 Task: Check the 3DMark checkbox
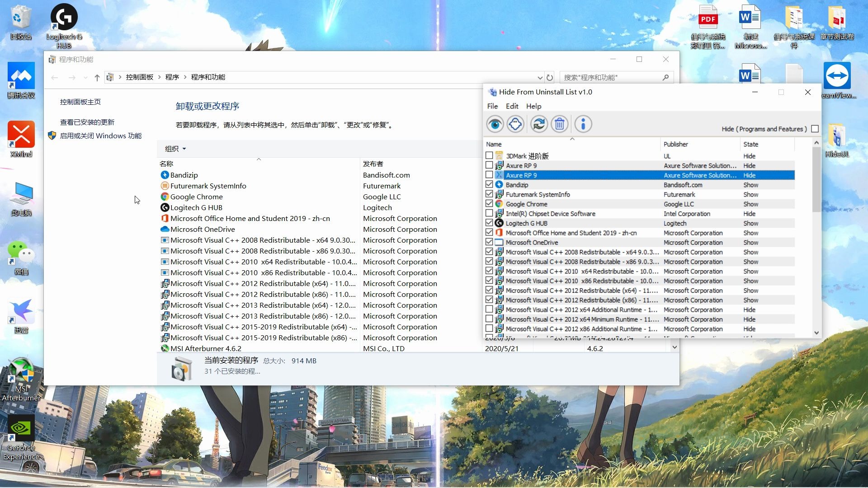489,155
